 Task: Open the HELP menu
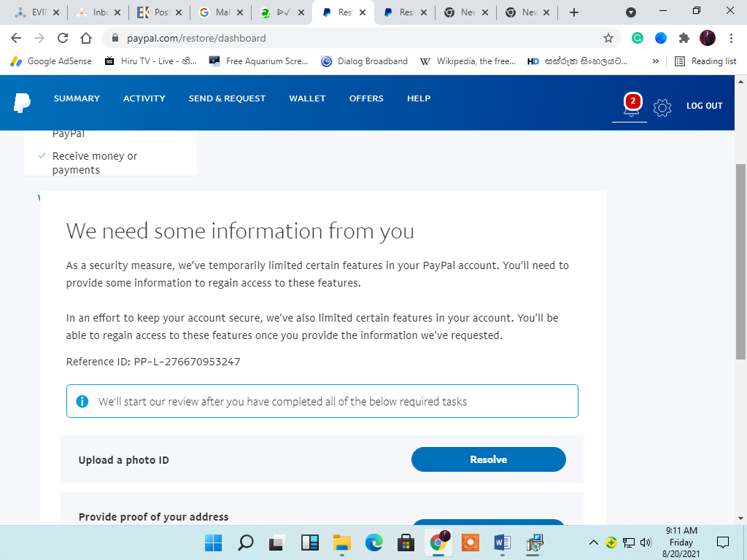pos(419,98)
